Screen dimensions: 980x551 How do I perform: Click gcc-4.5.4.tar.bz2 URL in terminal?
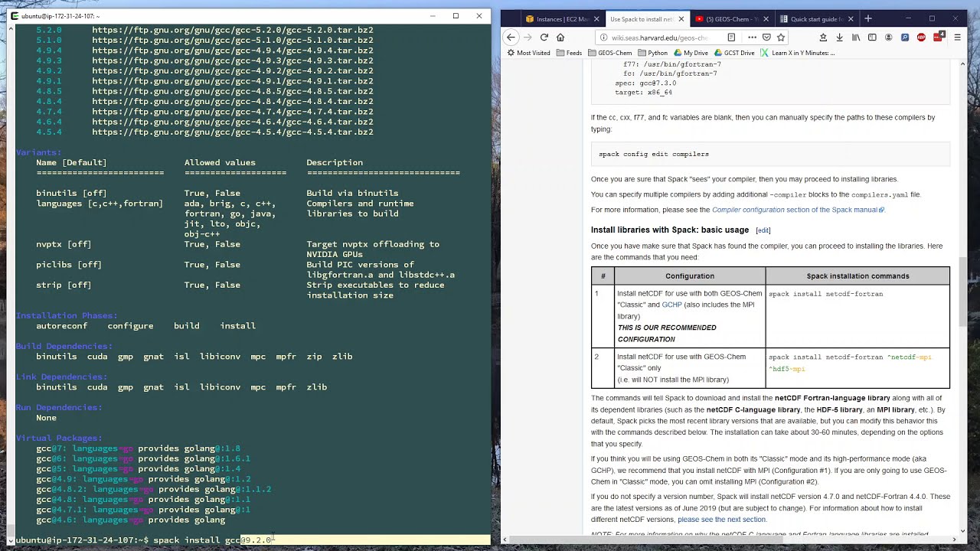click(233, 132)
